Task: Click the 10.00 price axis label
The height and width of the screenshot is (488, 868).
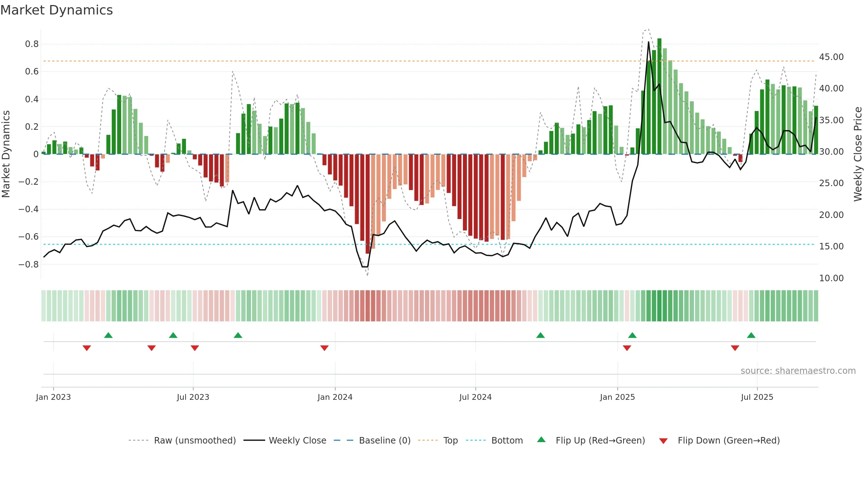Action: click(831, 278)
